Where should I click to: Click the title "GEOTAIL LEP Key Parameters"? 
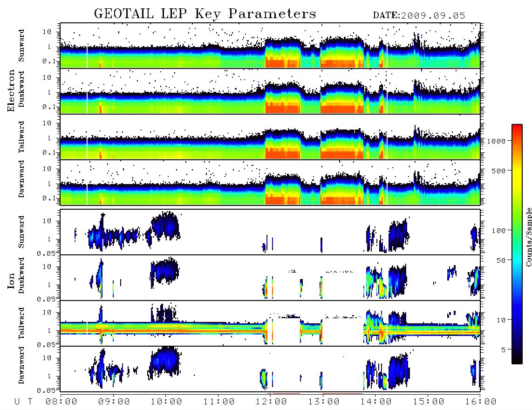205,14
